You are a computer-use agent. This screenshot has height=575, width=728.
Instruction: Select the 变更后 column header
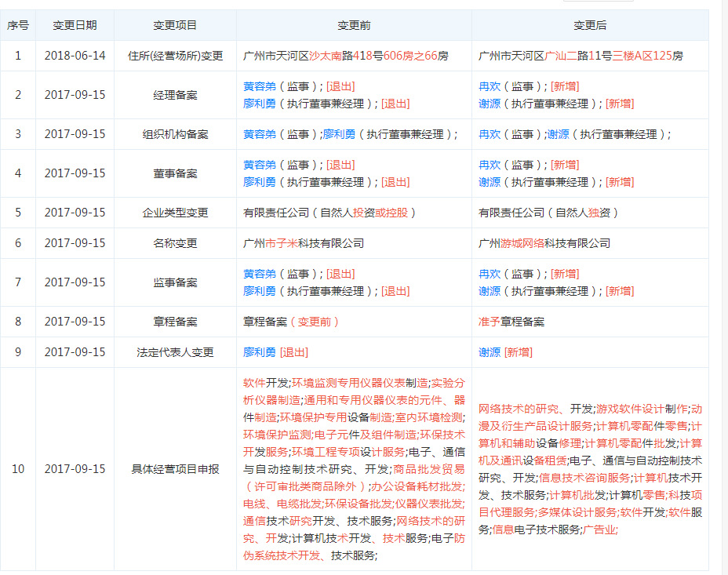coord(590,25)
